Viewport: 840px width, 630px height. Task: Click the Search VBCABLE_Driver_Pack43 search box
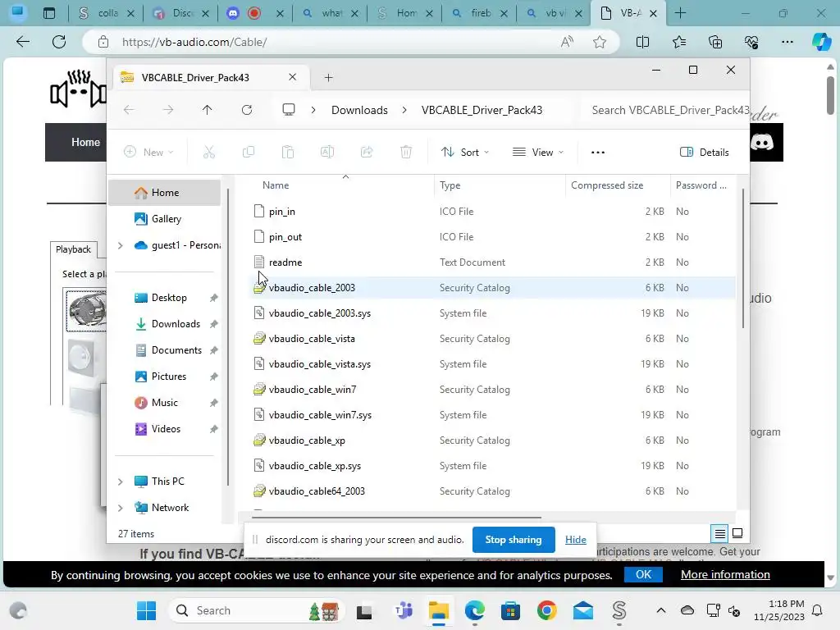pyautogui.click(x=666, y=110)
